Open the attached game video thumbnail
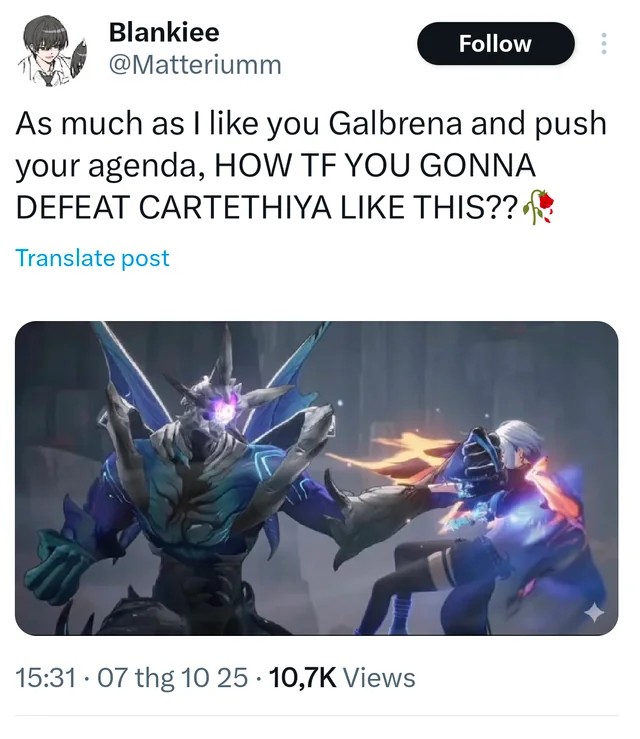The width and height of the screenshot is (640, 739). point(316,478)
